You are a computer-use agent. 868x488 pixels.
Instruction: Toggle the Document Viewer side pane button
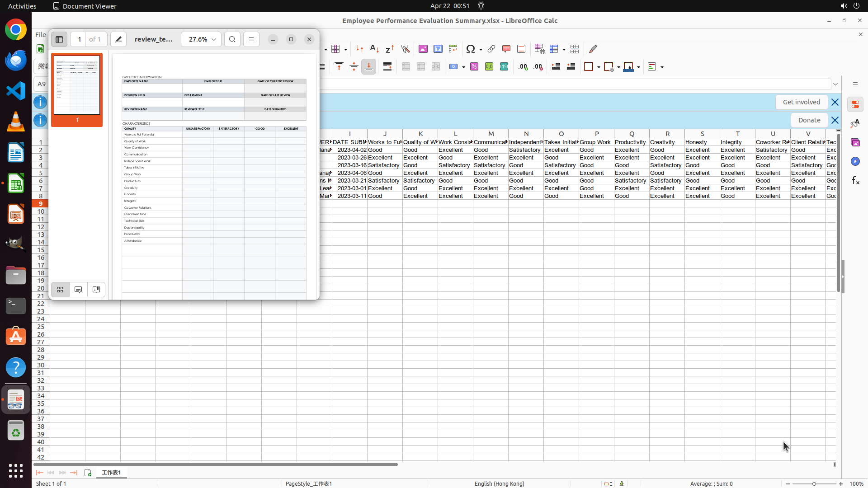point(59,39)
